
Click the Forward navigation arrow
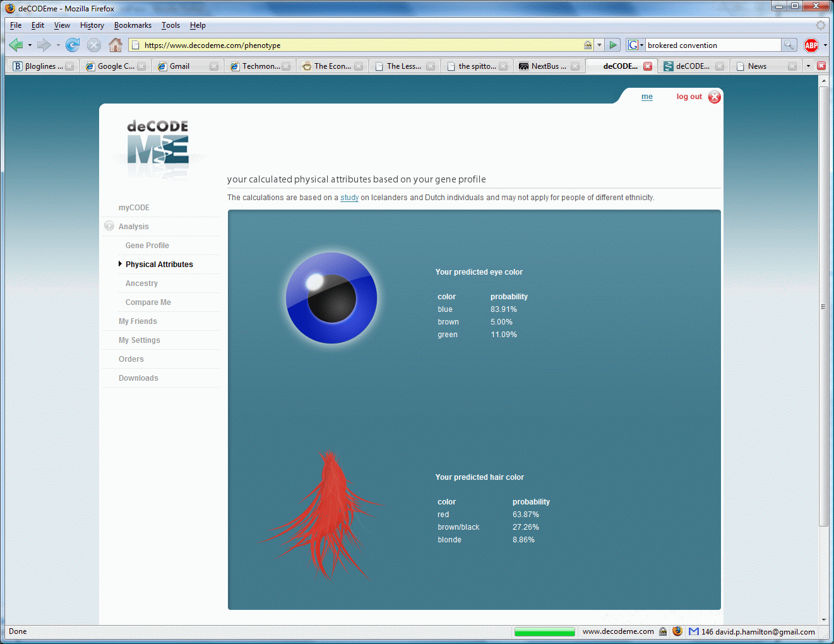pyautogui.click(x=44, y=45)
